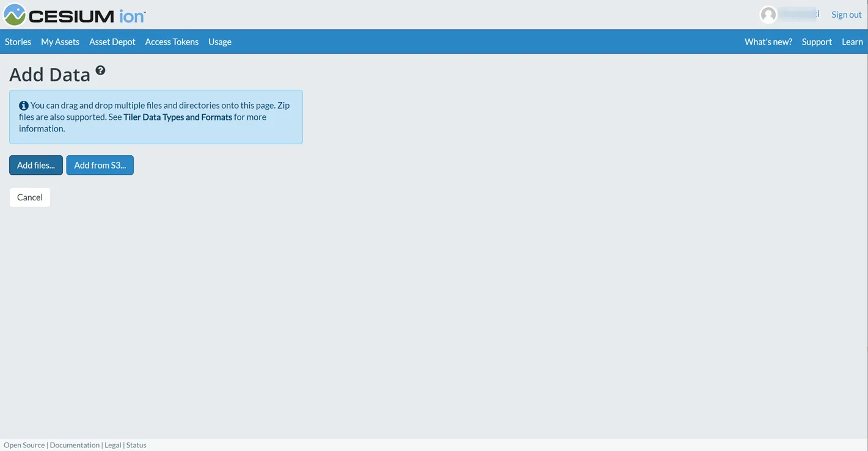Check the Status footer link
Image resolution: width=868 pixels, height=451 pixels.
pos(136,445)
